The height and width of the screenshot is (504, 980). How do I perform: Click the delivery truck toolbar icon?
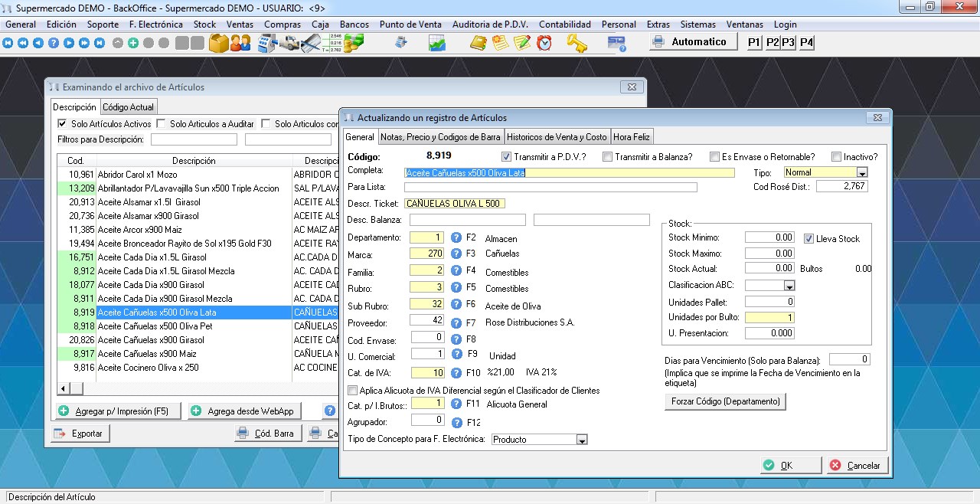coord(289,43)
